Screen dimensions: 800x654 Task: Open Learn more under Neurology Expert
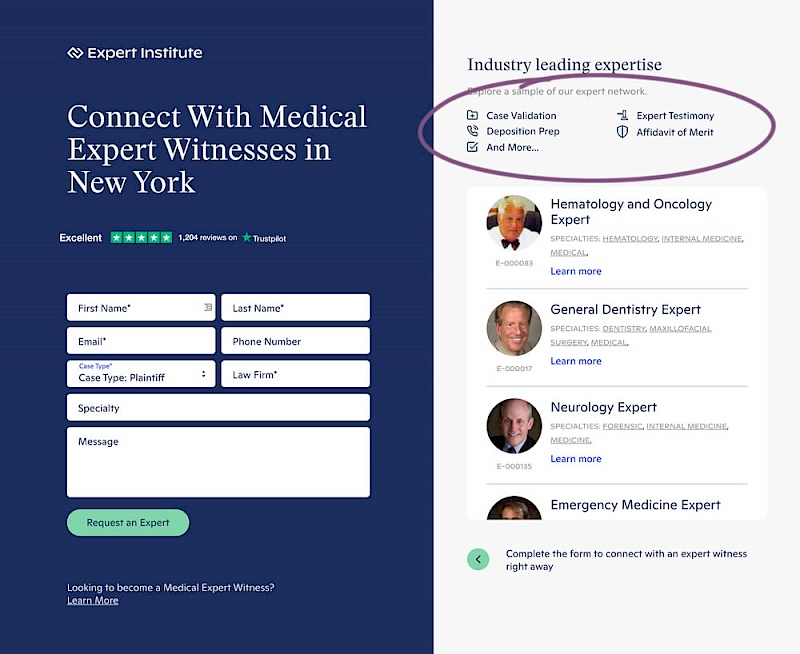[576, 459]
